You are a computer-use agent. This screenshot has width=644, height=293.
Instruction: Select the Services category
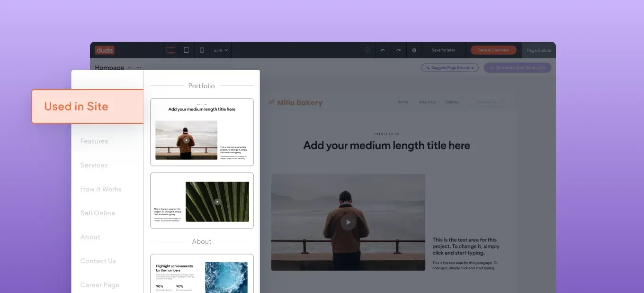click(94, 165)
